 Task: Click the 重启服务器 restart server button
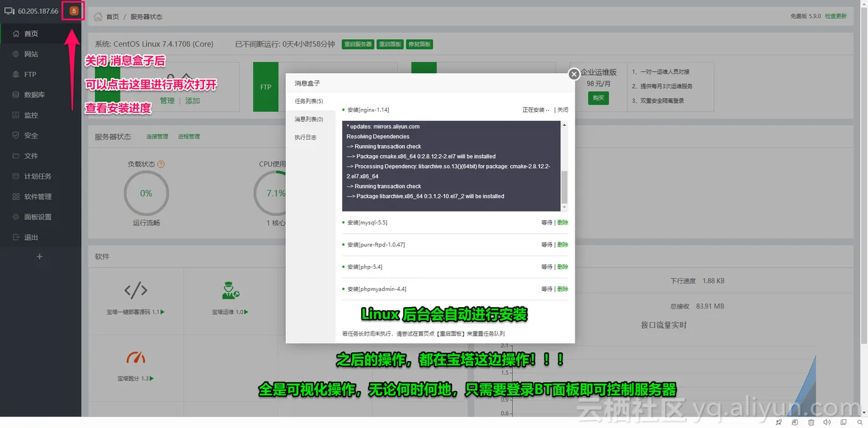pyautogui.click(x=358, y=45)
